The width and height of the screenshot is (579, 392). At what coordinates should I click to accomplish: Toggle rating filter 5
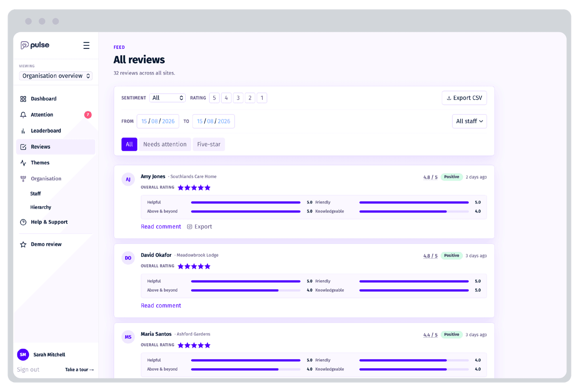point(214,98)
